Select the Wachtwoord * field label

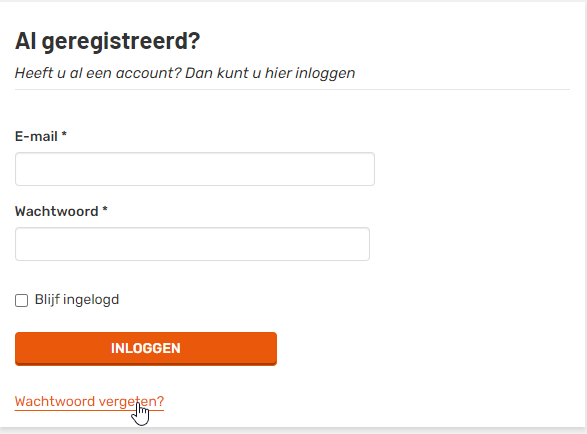click(61, 211)
